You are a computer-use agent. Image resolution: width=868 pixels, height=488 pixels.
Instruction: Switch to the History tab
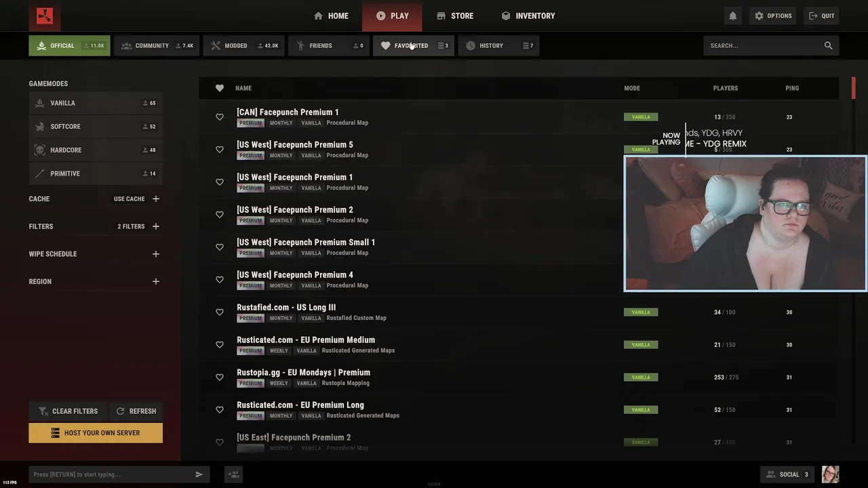(x=498, y=45)
